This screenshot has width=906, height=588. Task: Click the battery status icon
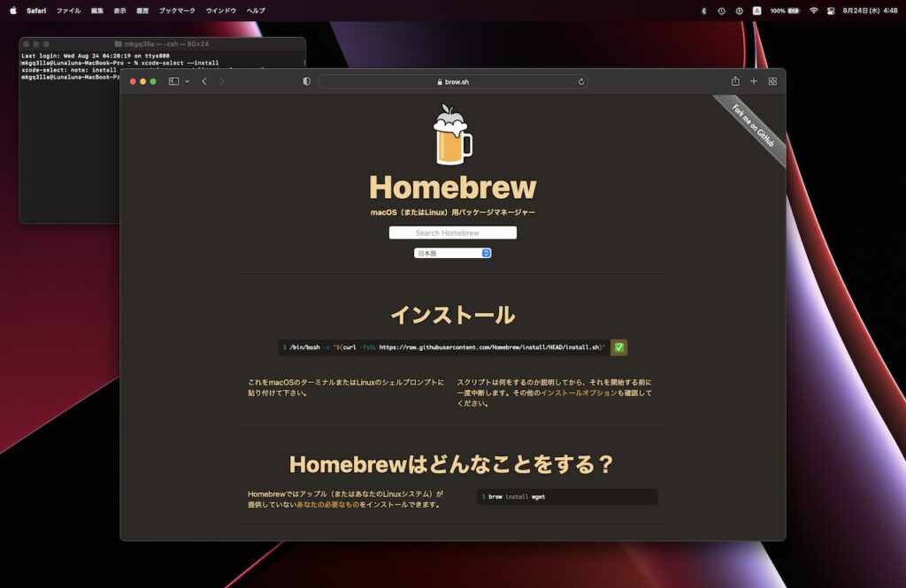(786, 11)
